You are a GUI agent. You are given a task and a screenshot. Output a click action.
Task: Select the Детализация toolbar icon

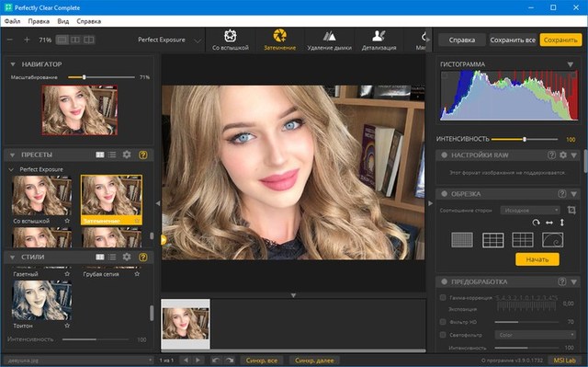pyautogui.click(x=379, y=40)
